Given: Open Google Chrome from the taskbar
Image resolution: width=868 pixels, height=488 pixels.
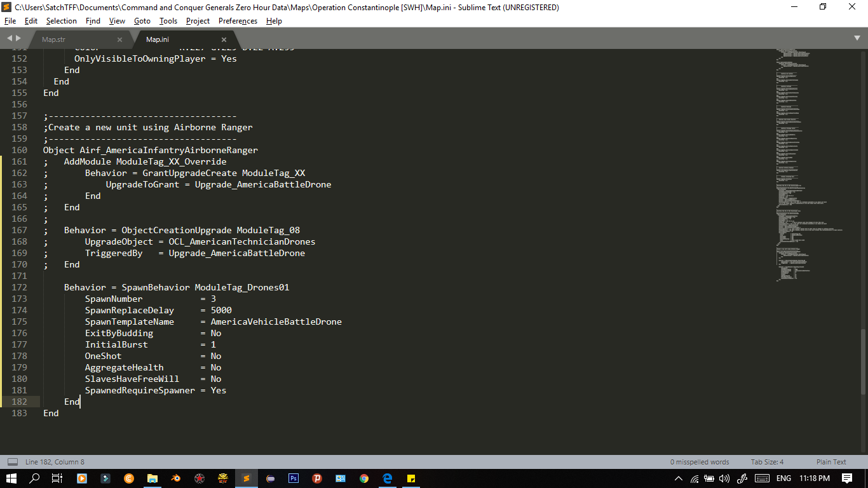Looking at the screenshot, I should click(364, 478).
